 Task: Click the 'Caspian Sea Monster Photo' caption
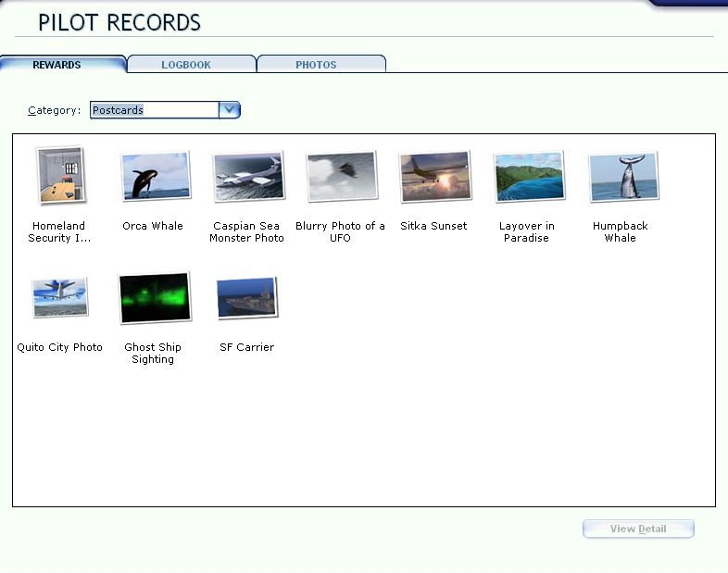click(246, 232)
